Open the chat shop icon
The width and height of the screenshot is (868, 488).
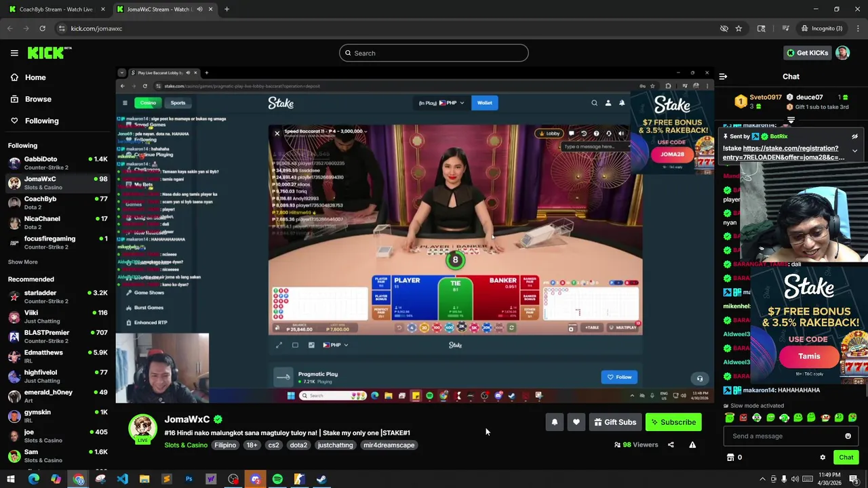tap(730, 457)
